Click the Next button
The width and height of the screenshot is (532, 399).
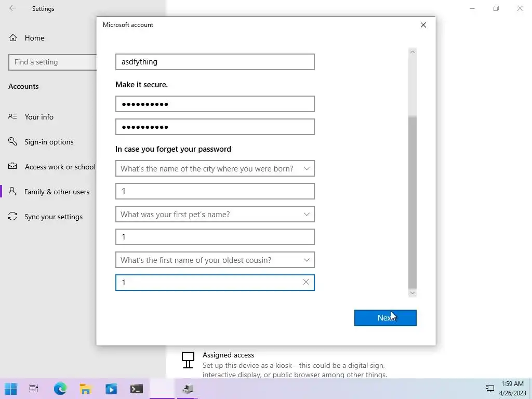tap(385, 318)
